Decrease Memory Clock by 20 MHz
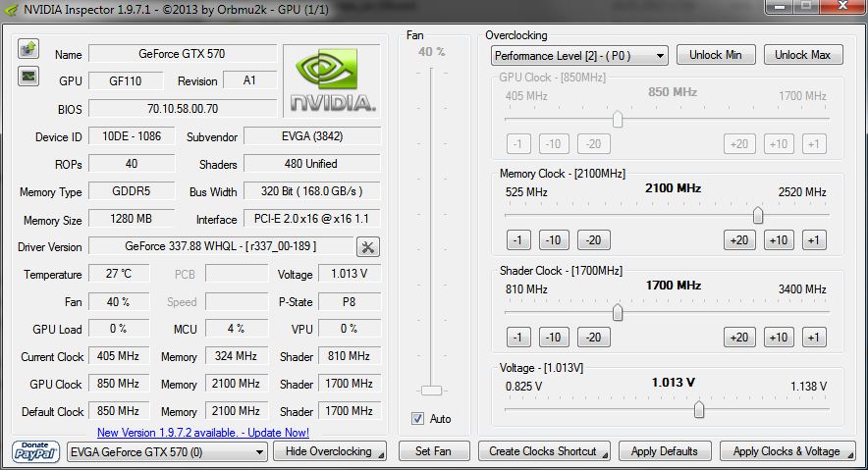868x470 pixels. [593, 240]
